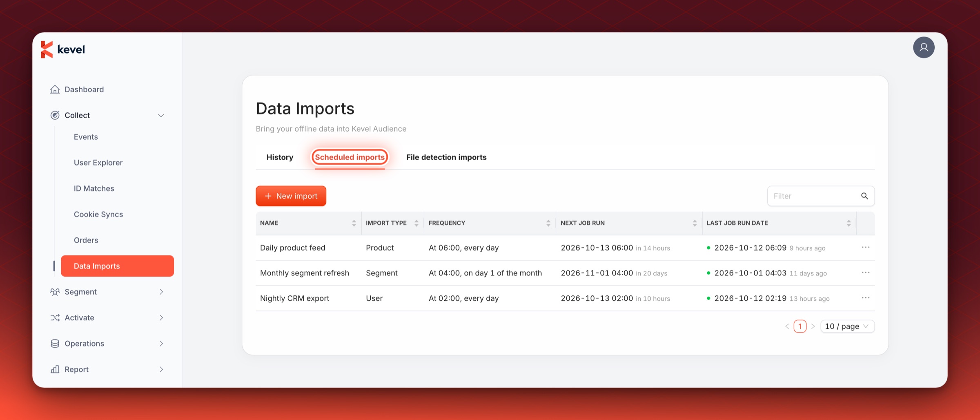Screen dimensions: 980x420
Task: Collapse the Collect menu chevron
Action: pos(161,116)
